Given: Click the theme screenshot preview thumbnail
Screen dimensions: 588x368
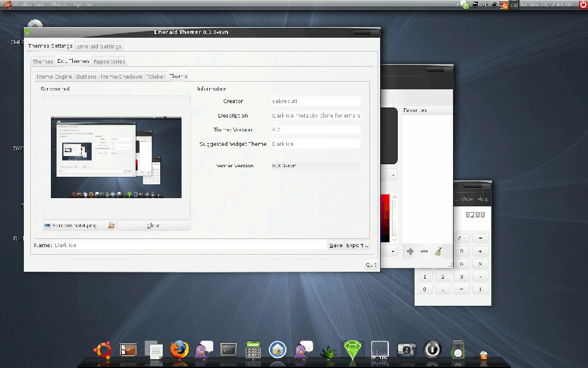Looking at the screenshot, I should (x=116, y=157).
